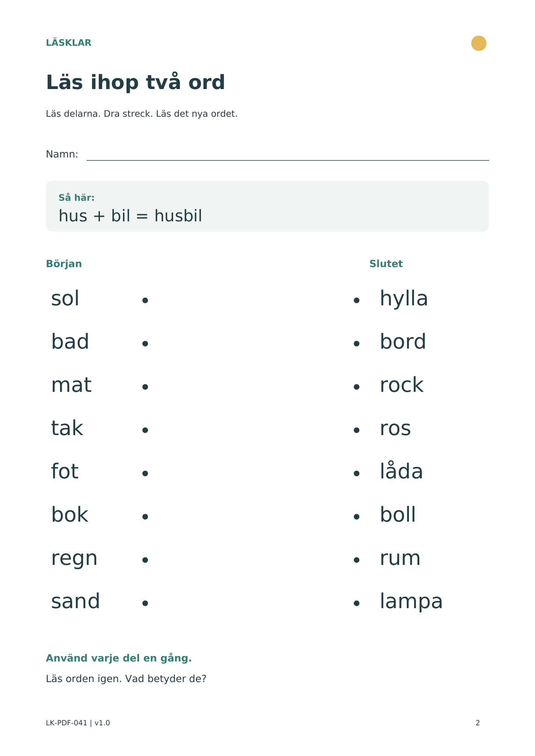Image resolution: width=535 pixels, height=756 pixels.
Task: Click the dot next to tak
Action: (x=145, y=430)
